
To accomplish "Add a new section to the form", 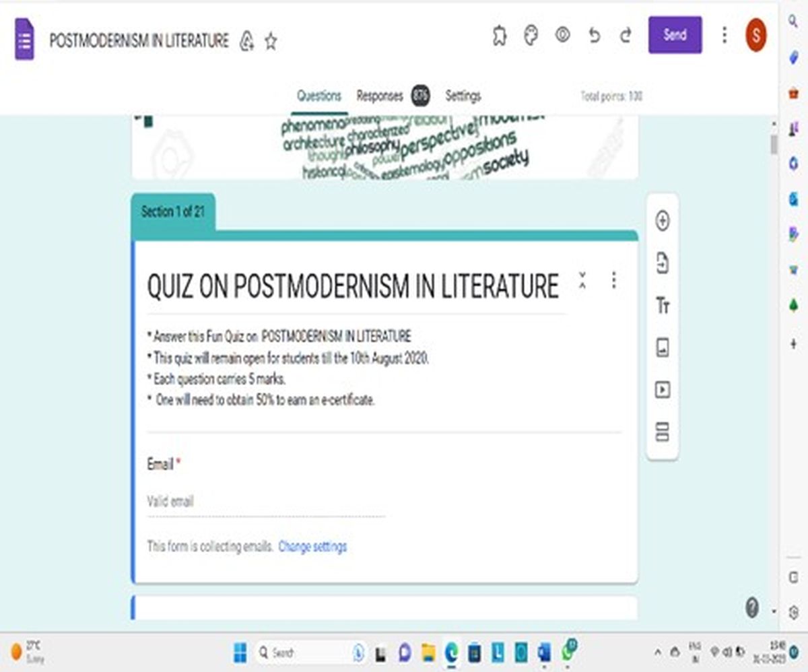I will 663,432.
